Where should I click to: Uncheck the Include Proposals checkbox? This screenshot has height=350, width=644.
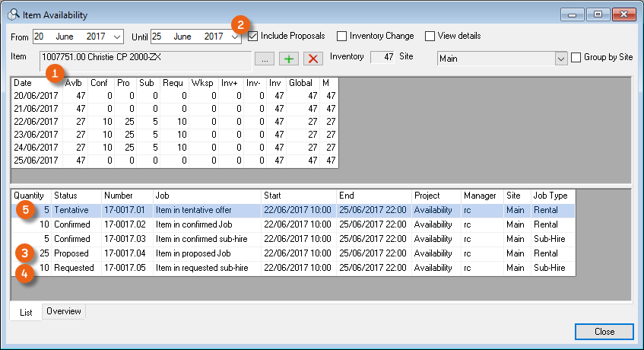click(253, 36)
